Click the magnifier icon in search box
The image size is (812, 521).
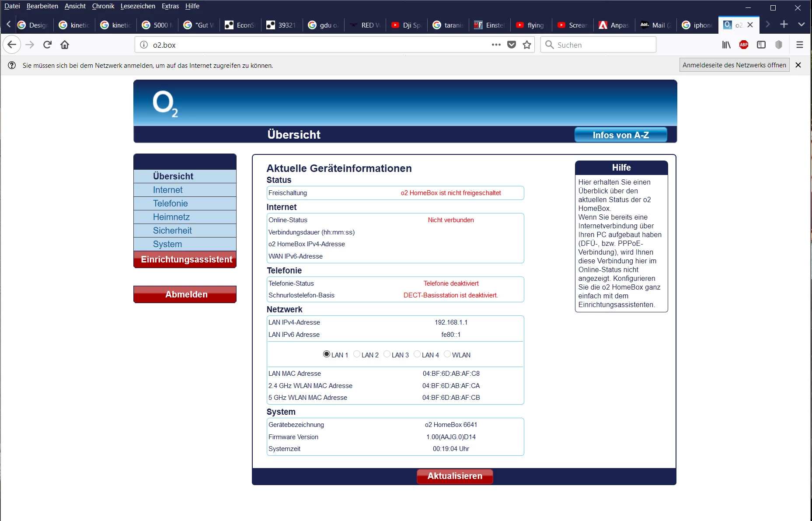coord(549,45)
